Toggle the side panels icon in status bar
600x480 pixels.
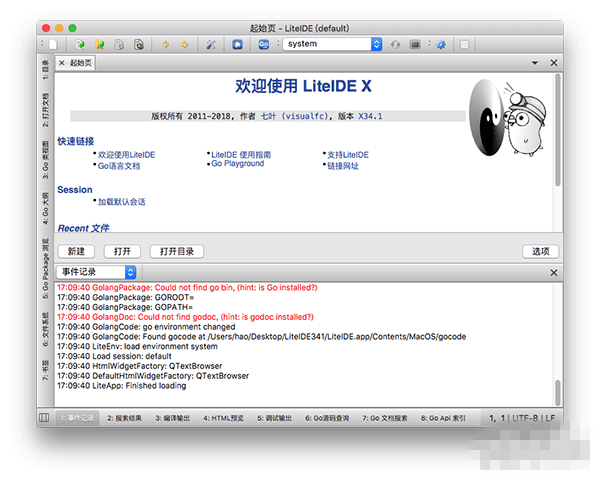tap(44, 418)
